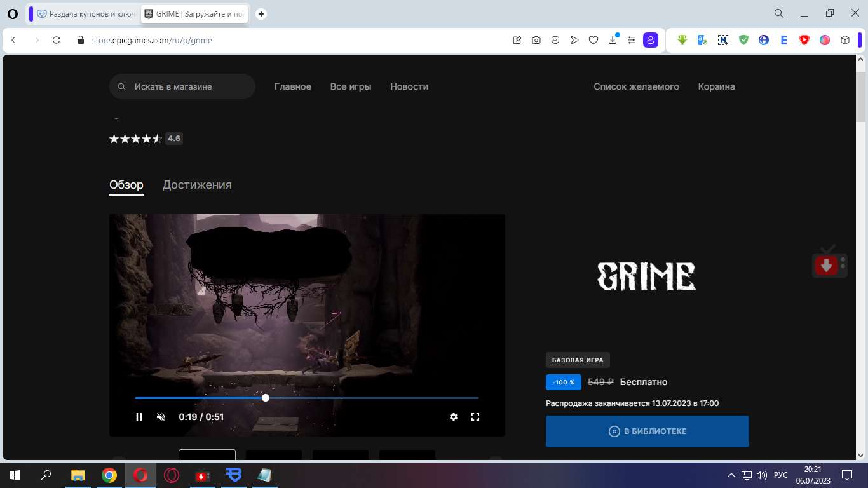The width and height of the screenshot is (868, 488).
Task: Open Opera main menu logo
Action: 13,13
